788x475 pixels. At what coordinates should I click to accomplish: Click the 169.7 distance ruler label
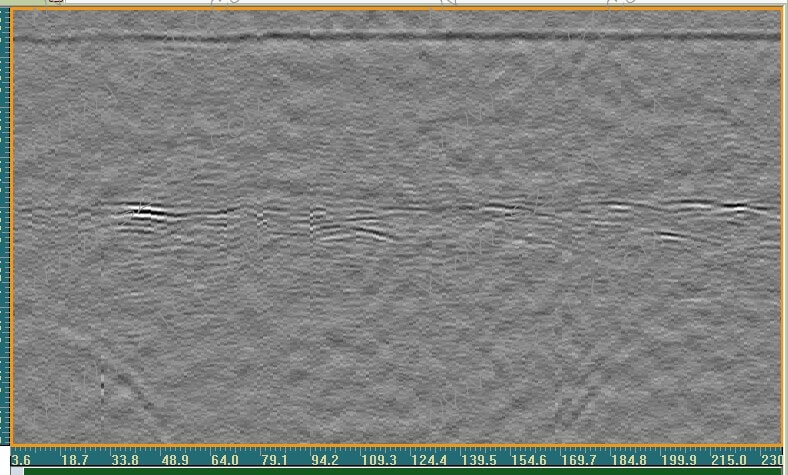578,459
